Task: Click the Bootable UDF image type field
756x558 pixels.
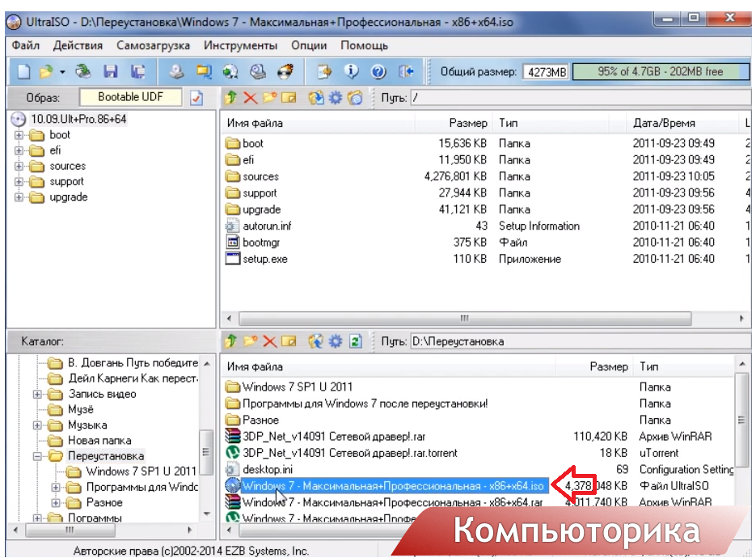Action: coord(130,97)
